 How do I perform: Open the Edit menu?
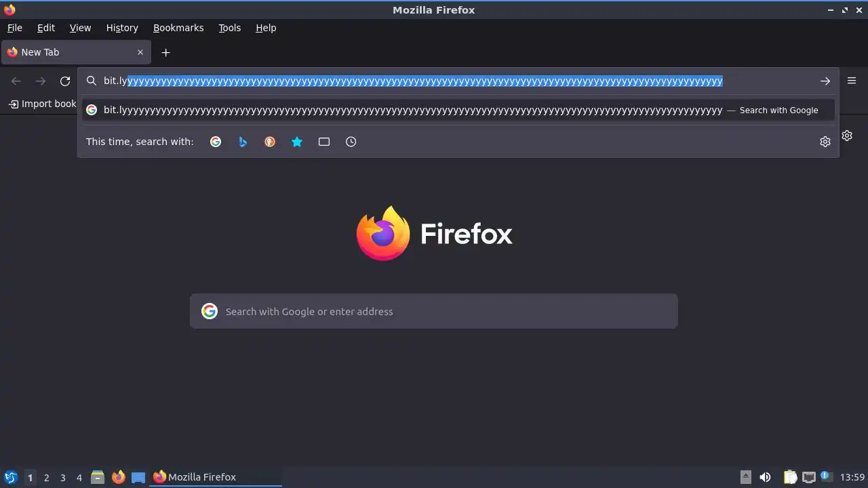tap(46, 28)
